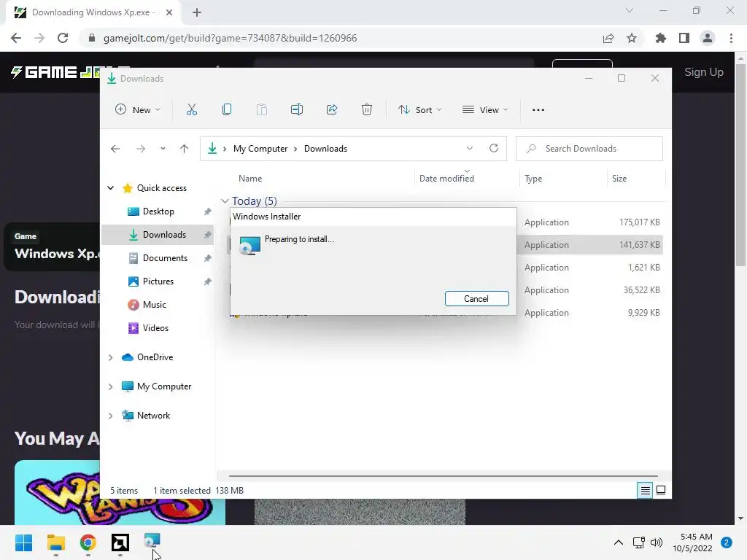Open the View dropdown menu
The image size is (747, 560).
point(485,110)
